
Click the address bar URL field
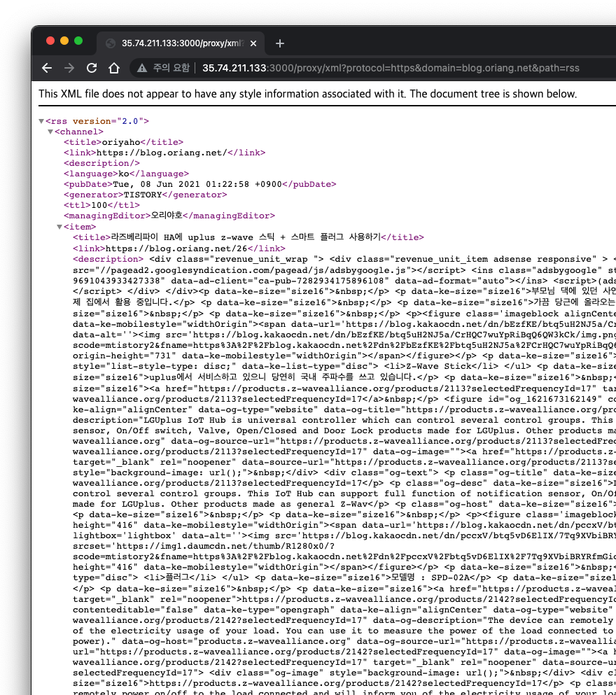tap(391, 68)
